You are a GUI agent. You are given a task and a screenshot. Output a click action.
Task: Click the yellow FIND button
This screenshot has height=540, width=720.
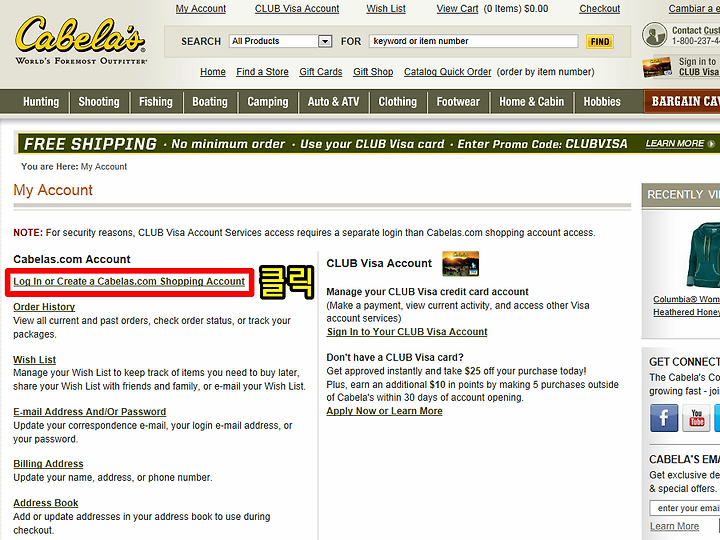click(x=600, y=42)
